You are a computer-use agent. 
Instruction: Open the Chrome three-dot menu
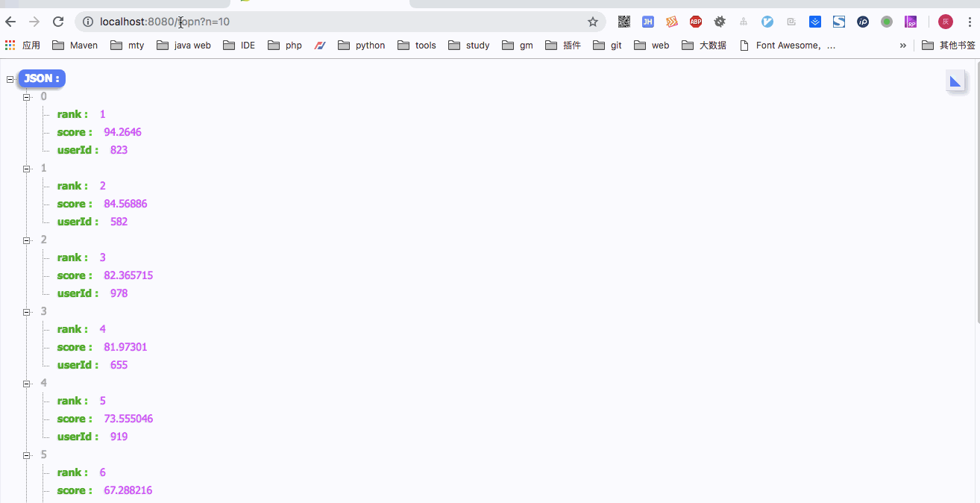coord(969,22)
